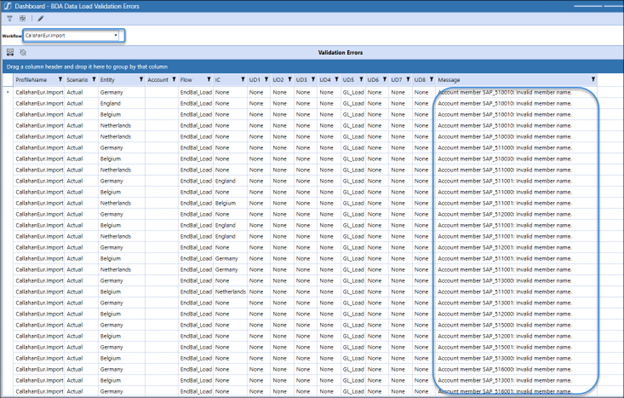Screen dimensions: 624x398
Task: Open filter for Entity column
Action: 141,80
